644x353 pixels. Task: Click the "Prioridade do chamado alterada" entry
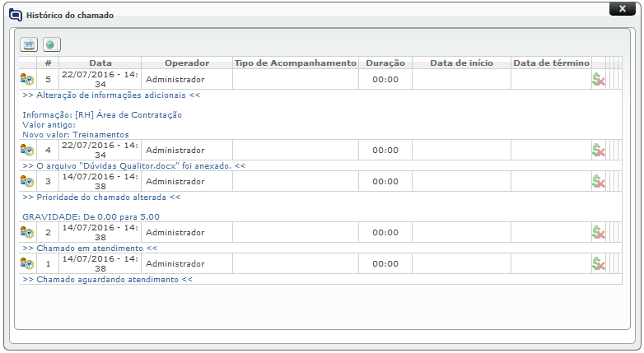101,197
